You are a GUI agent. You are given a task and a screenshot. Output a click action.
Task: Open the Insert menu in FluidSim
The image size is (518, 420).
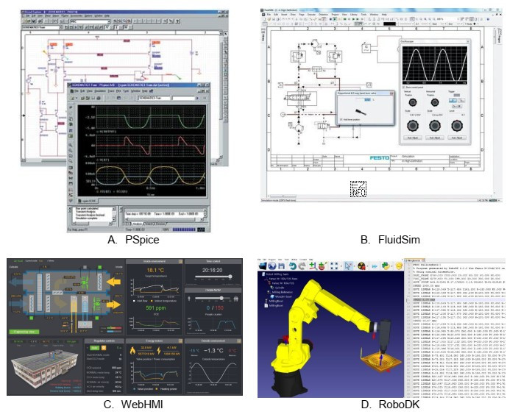(x=284, y=15)
